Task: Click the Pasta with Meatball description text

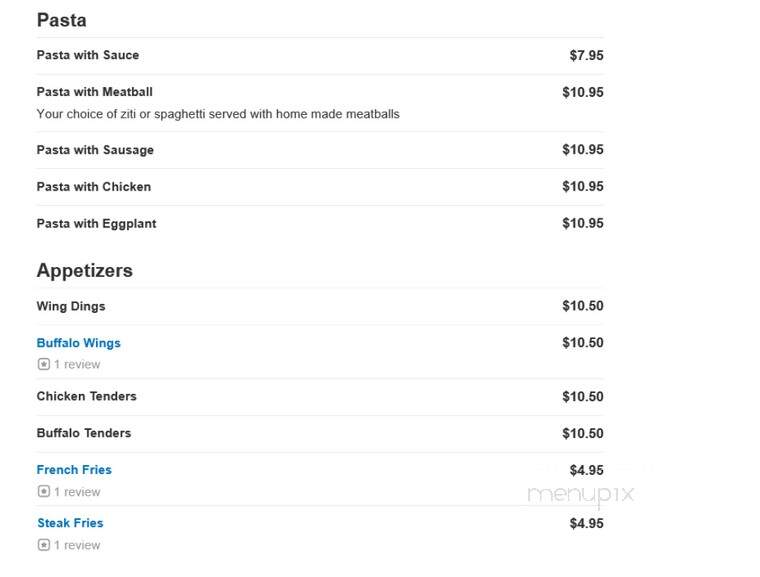Action: click(x=218, y=114)
